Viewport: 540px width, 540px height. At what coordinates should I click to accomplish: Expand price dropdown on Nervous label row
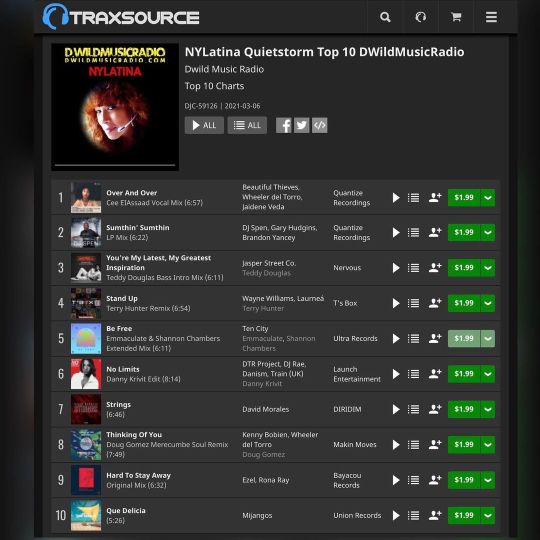coord(488,268)
